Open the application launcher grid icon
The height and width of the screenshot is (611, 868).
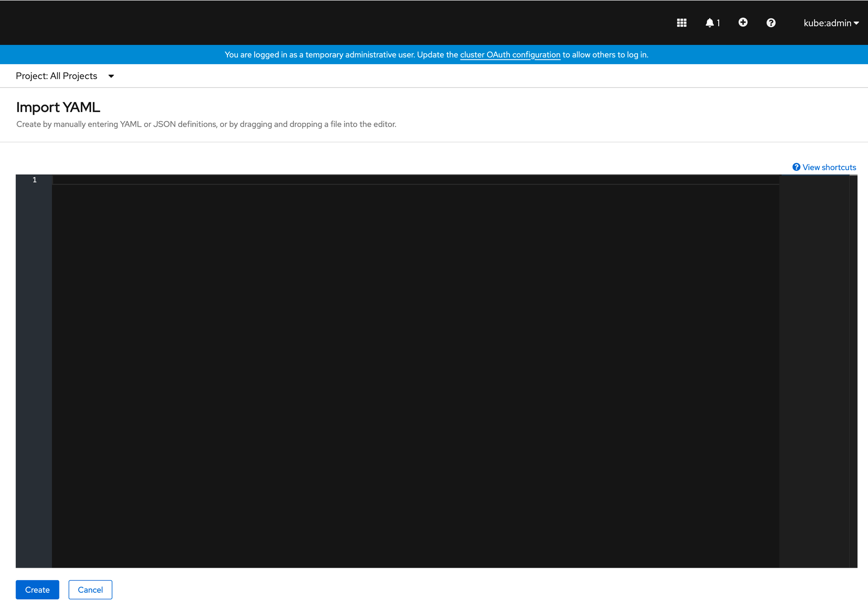681,23
